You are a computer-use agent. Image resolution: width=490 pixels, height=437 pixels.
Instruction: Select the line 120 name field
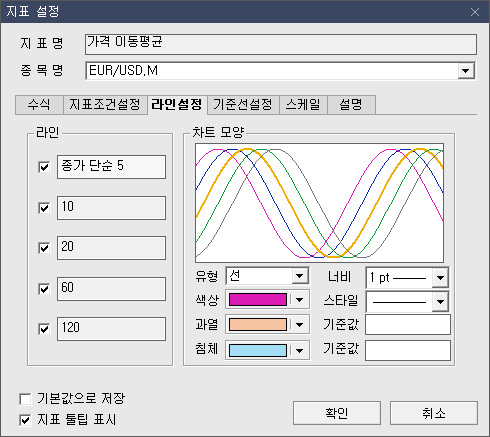coord(111,329)
